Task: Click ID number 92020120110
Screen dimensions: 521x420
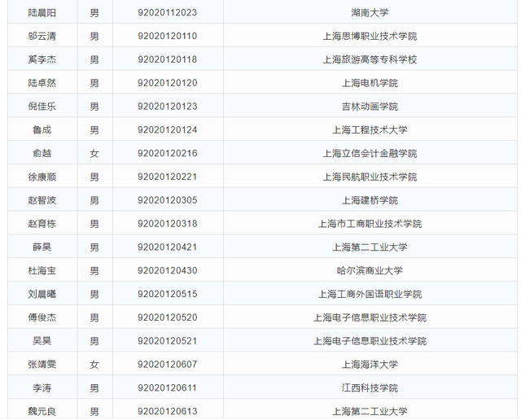Action: click(168, 36)
